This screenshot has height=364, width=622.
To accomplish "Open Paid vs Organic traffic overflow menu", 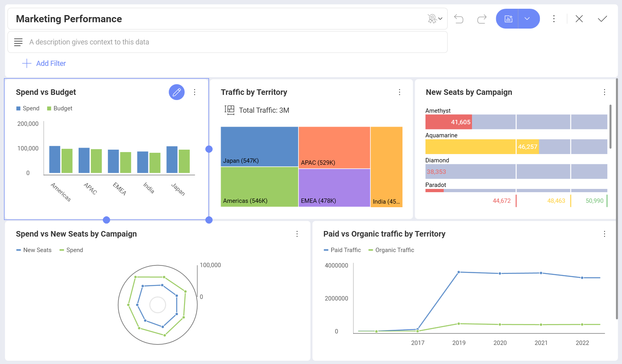I will pyautogui.click(x=605, y=234).
